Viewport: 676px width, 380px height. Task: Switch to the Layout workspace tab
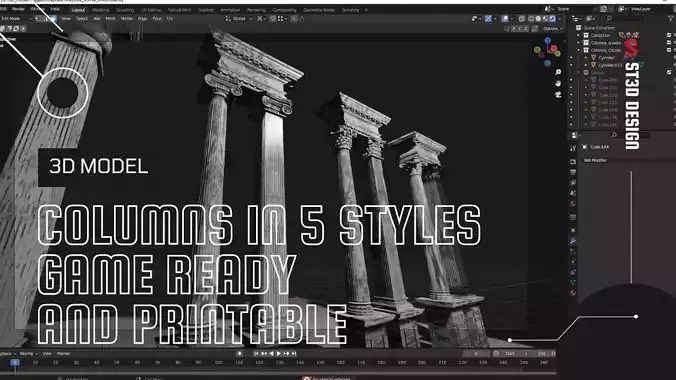click(78, 10)
